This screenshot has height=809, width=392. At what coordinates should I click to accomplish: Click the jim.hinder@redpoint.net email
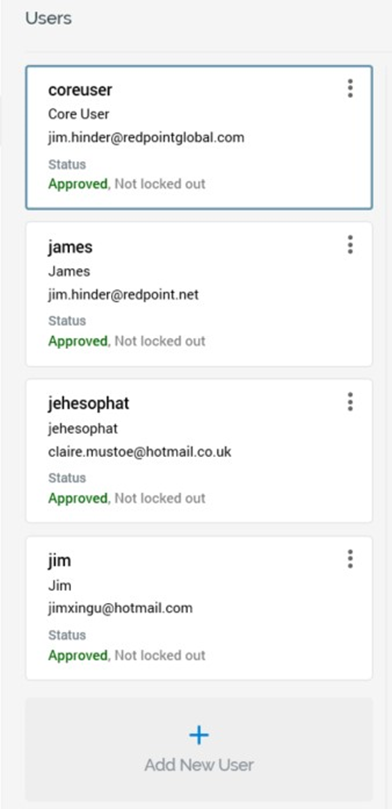point(123,295)
